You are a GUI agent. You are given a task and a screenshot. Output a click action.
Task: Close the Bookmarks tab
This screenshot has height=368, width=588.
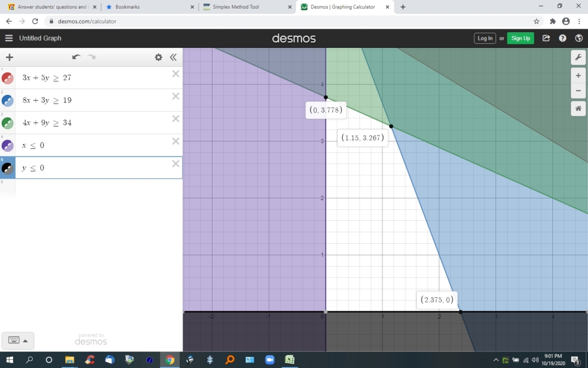click(x=192, y=7)
